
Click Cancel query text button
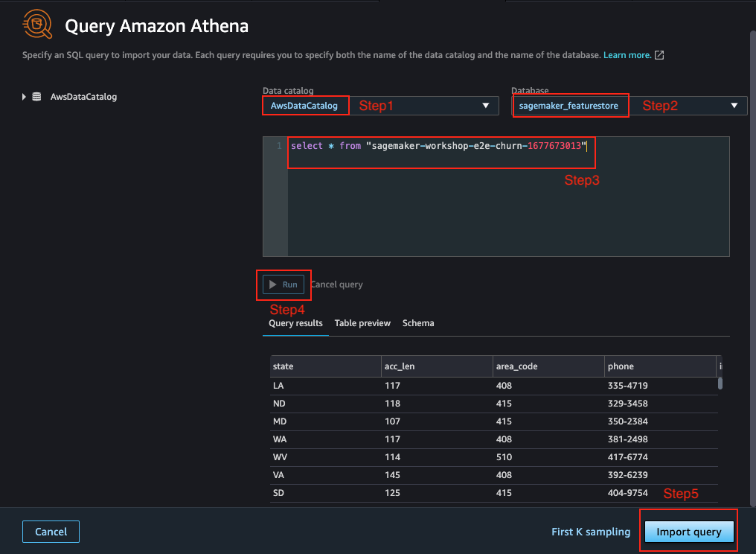click(x=336, y=284)
